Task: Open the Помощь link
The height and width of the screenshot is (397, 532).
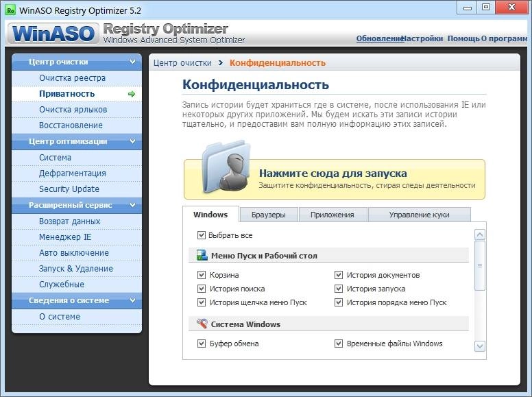Action: pos(463,38)
